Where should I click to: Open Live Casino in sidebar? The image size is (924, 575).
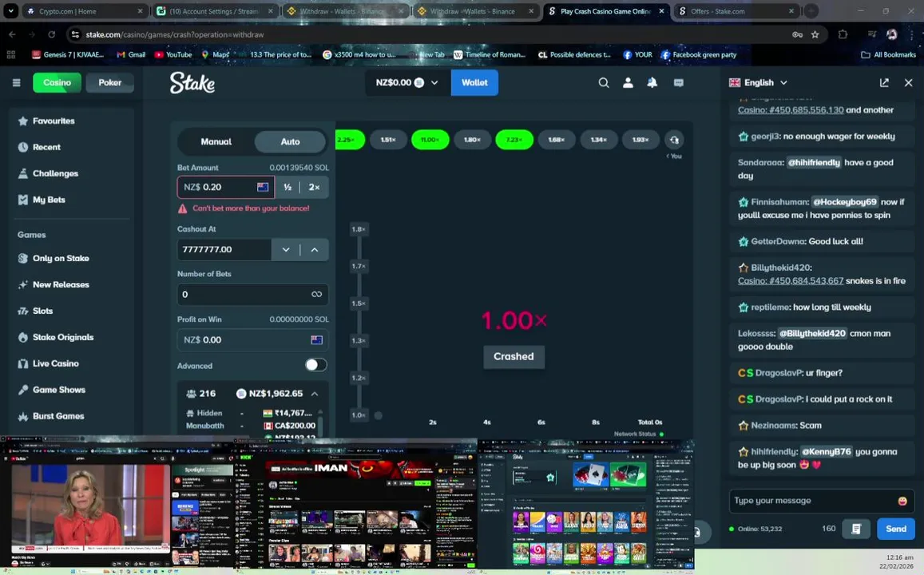[55, 363]
